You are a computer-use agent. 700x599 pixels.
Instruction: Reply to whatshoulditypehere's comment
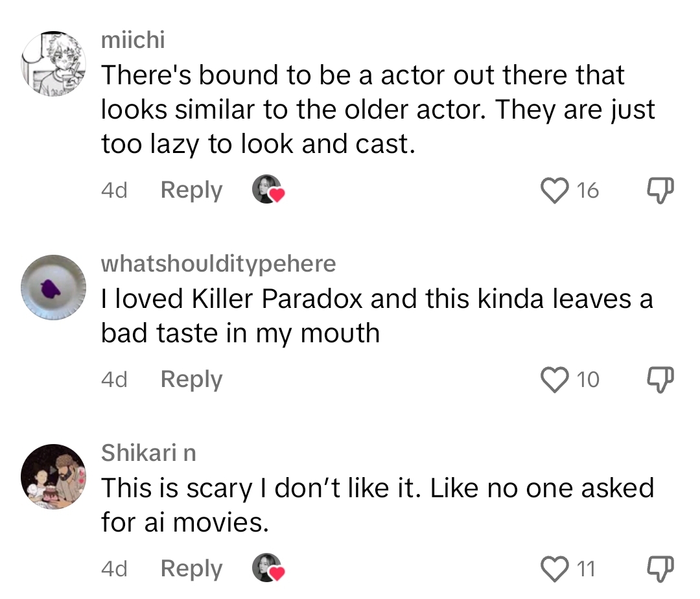pyautogui.click(x=191, y=380)
